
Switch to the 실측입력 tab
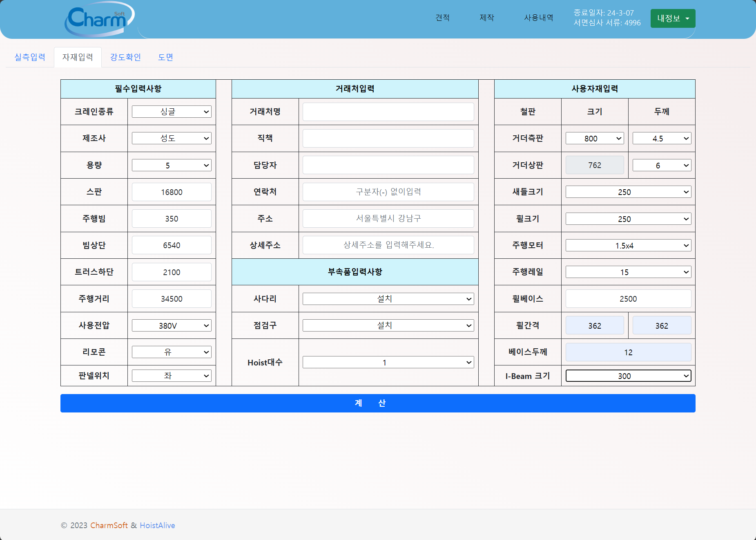pyautogui.click(x=30, y=57)
